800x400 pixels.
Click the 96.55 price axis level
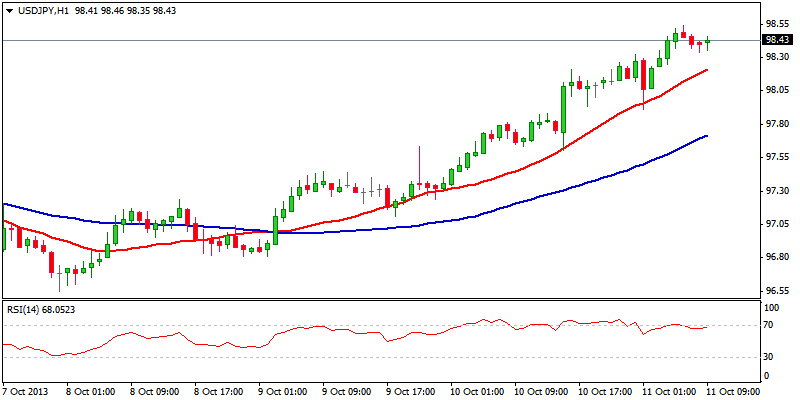[777, 291]
